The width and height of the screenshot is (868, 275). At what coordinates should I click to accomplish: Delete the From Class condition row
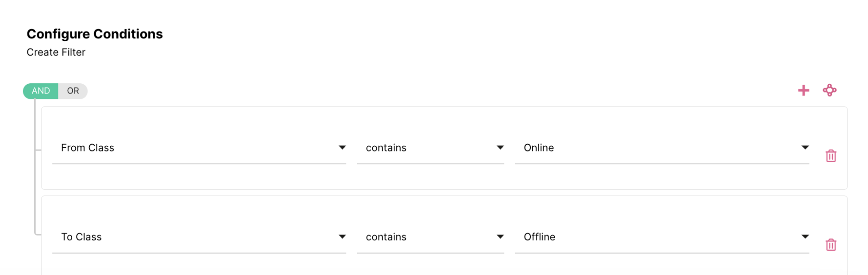830,156
